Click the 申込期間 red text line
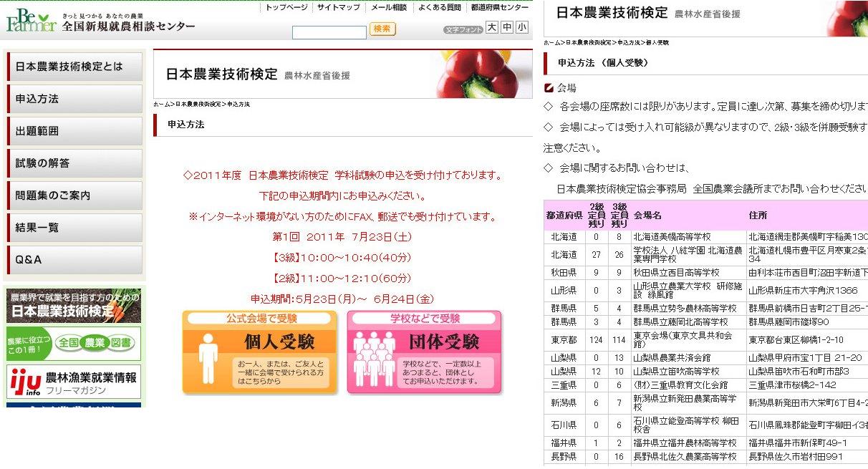The height and width of the screenshot is (469, 868). pyautogui.click(x=342, y=299)
